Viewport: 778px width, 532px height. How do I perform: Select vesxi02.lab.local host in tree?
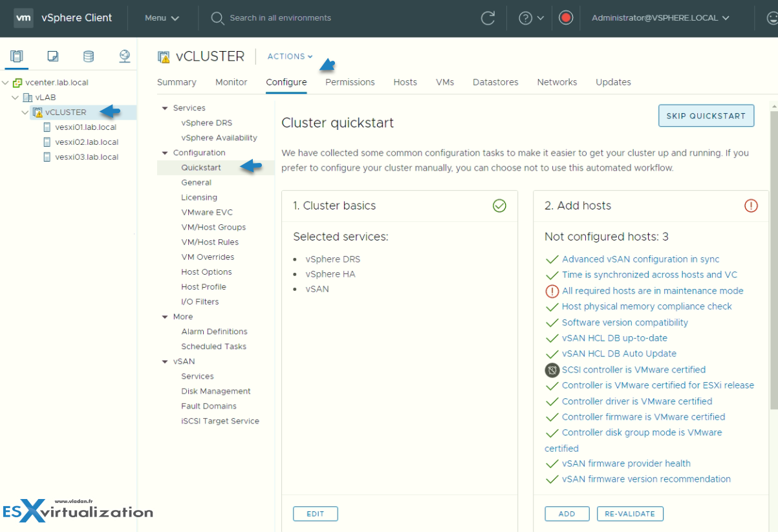87,142
